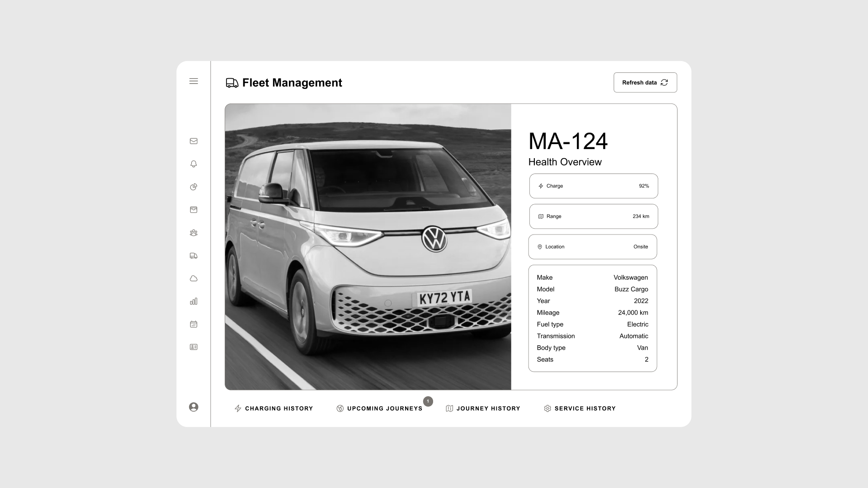
Task: Open the bar chart statistics icon
Action: [193, 301]
